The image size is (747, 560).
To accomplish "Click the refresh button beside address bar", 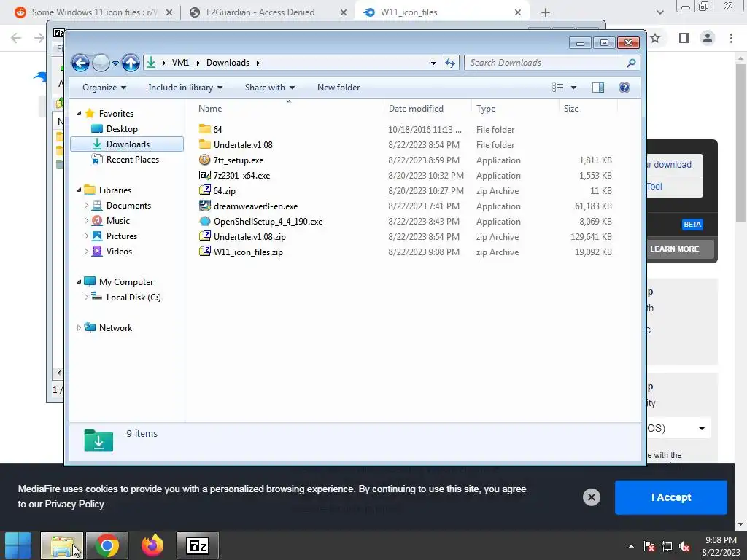I will pos(450,63).
